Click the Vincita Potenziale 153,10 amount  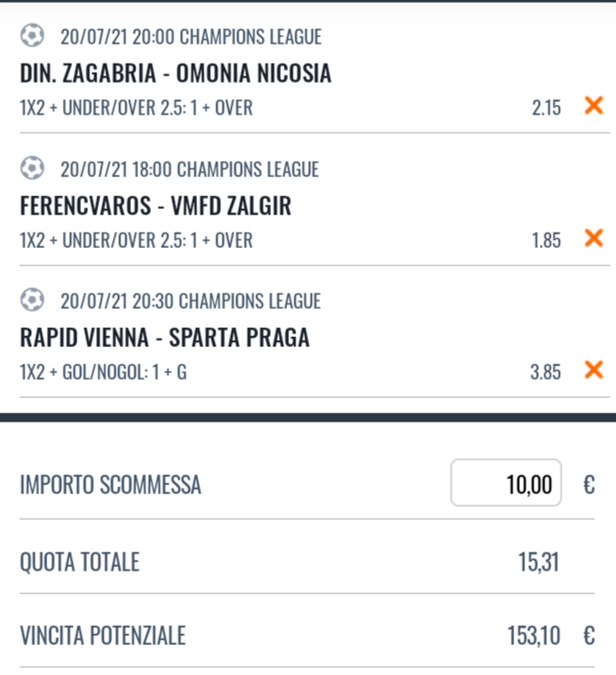534,636
